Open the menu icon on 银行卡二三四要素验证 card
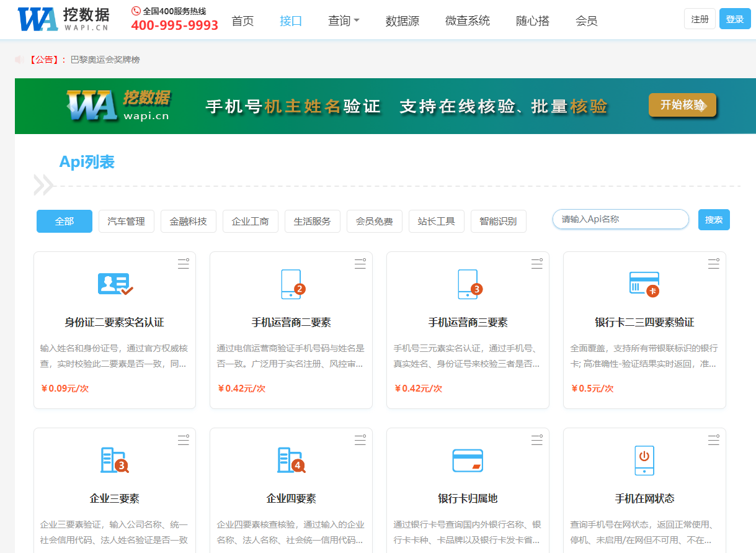This screenshot has width=756, height=553. pos(714,264)
